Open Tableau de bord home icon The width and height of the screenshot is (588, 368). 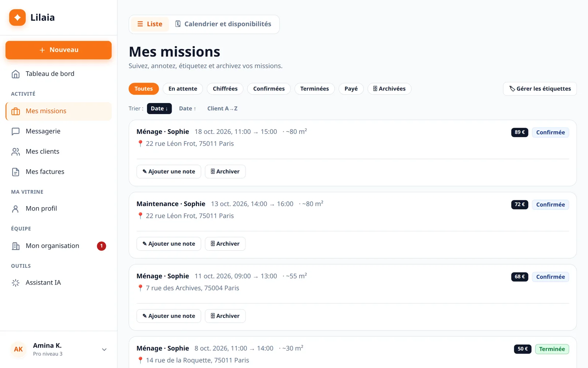pos(15,74)
